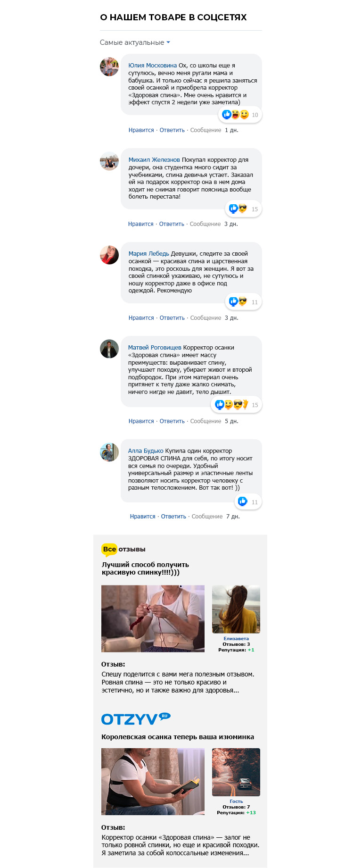The image size is (362, 868).
Task: Click reaction icons on Матвей Роговищев's comment
Action: (x=231, y=404)
